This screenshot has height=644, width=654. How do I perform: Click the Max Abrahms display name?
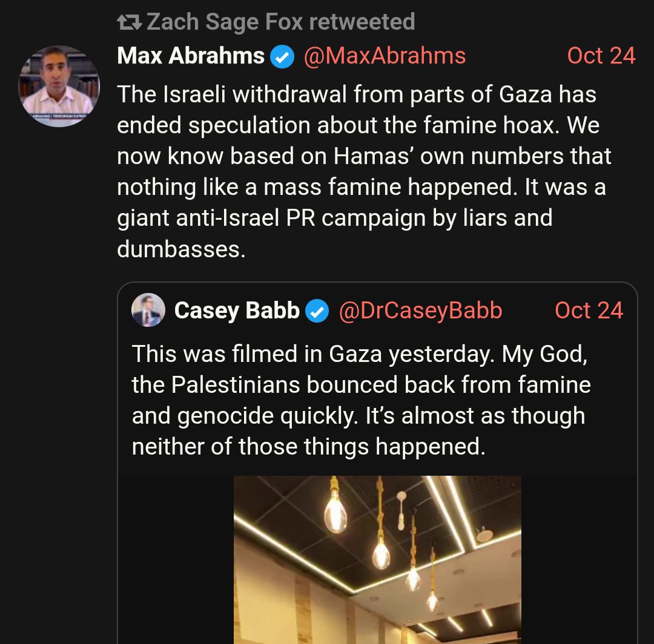pyautogui.click(x=191, y=56)
